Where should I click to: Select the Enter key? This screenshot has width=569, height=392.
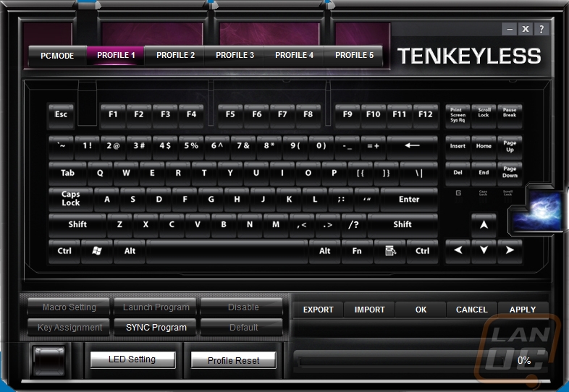coord(409,200)
